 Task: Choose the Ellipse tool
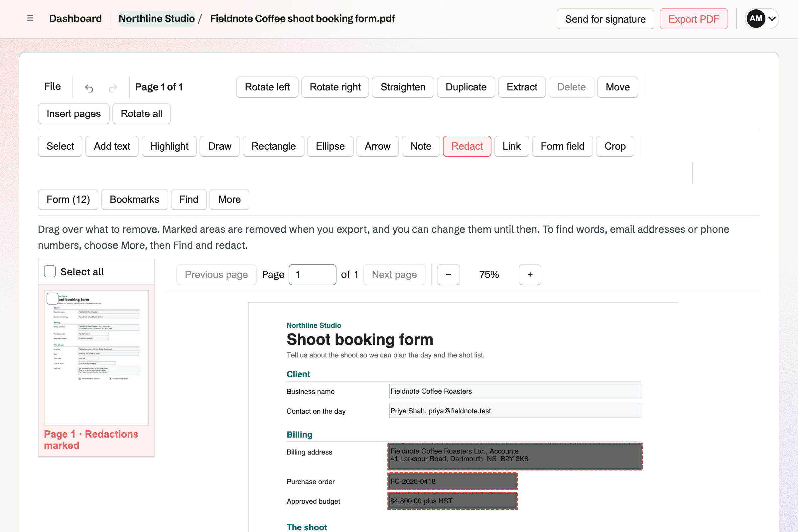[330, 146]
